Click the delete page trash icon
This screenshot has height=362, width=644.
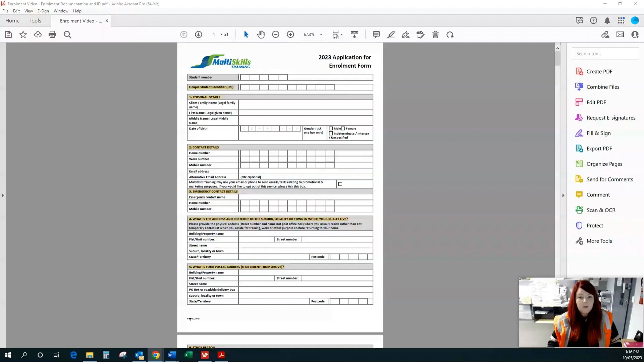coord(435,35)
